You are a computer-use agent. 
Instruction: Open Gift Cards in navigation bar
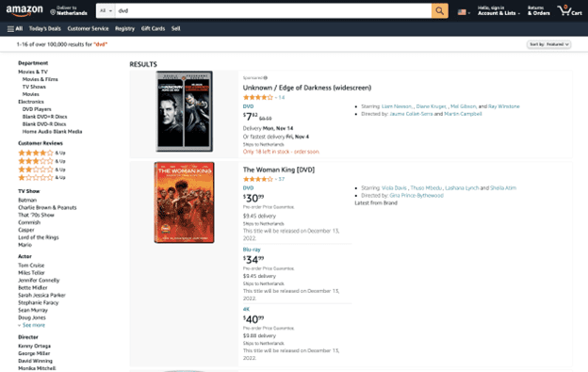click(x=153, y=28)
